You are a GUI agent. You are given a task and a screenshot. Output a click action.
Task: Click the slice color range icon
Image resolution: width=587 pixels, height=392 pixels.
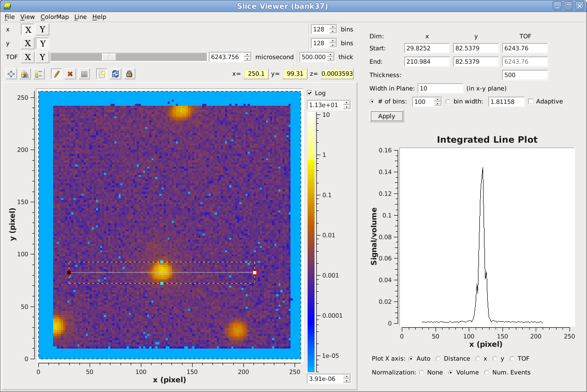[x=39, y=74]
